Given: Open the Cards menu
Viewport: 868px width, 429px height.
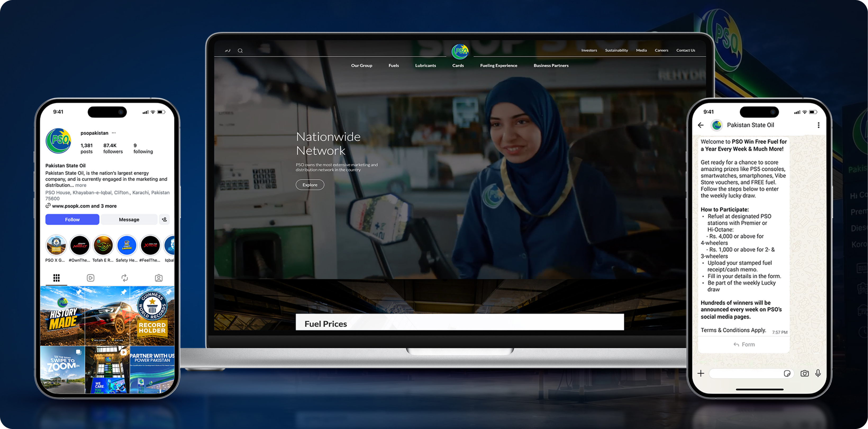Looking at the screenshot, I should 458,65.
